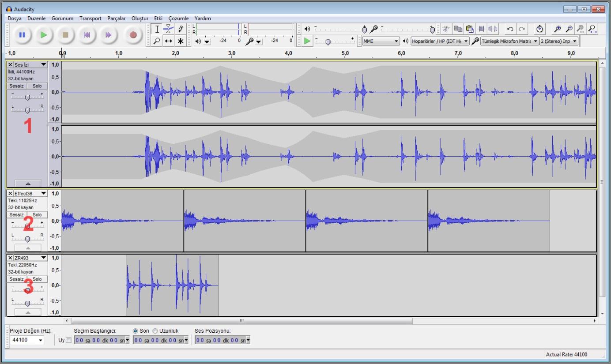Click the Copy icon in edit toolbar
The image size is (611, 364).
point(458,29)
